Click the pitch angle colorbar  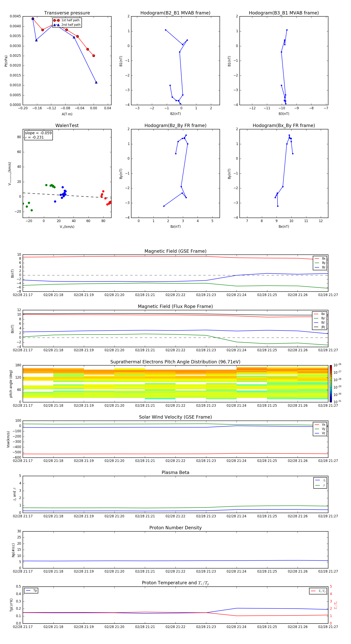[x=331, y=383]
